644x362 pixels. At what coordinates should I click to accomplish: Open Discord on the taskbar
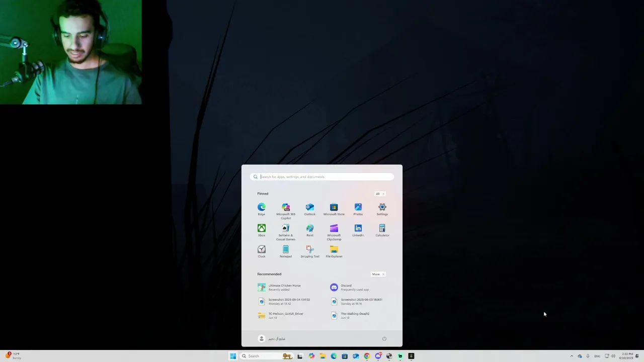[378, 356]
